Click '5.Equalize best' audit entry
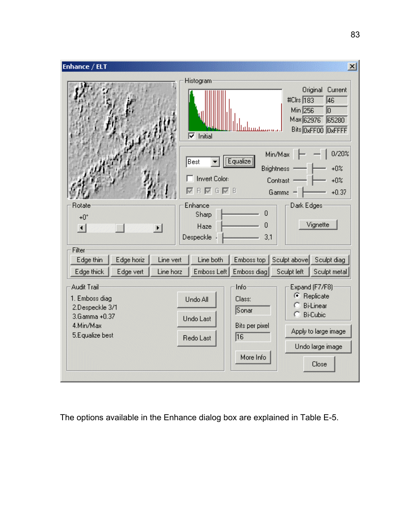Image resolution: width=420 pixels, height=510 pixels. click(93, 335)
